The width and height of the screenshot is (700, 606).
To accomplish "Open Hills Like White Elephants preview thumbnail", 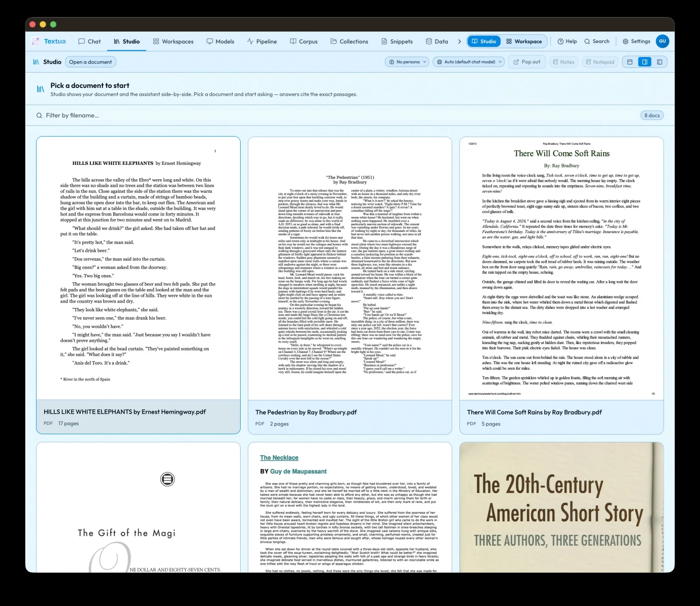I will [x=138, y=268].
